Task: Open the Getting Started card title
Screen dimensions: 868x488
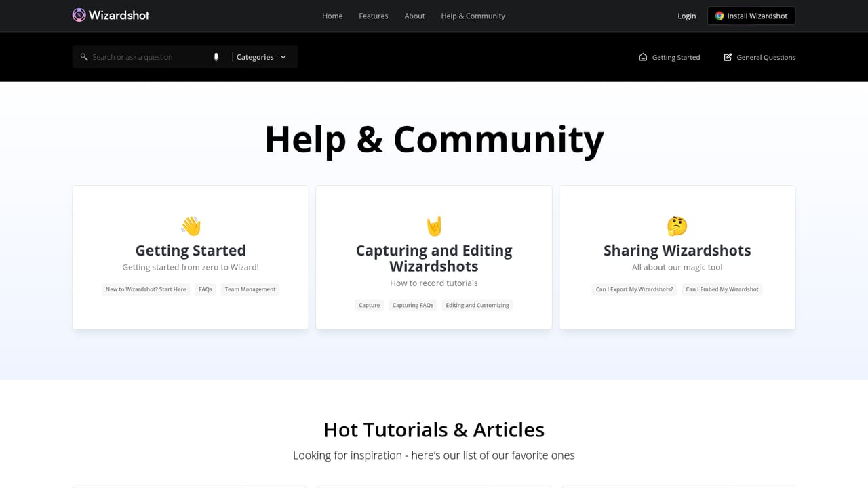Action: [191, 250]
